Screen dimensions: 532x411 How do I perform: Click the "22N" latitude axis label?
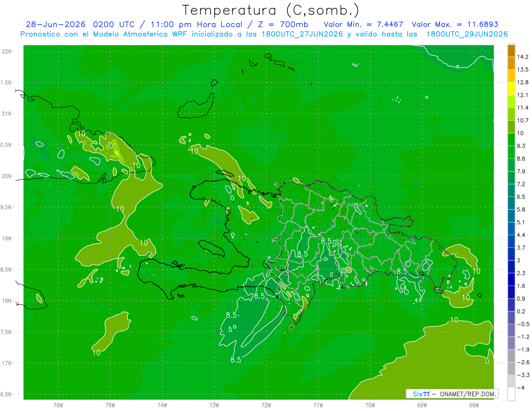tap(7, 51)
